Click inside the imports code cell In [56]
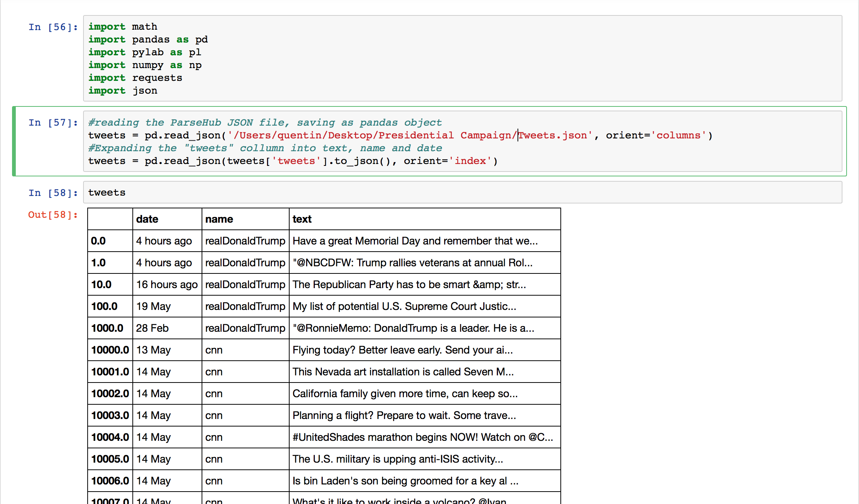The image size is (859, 504). coord(463,58)
